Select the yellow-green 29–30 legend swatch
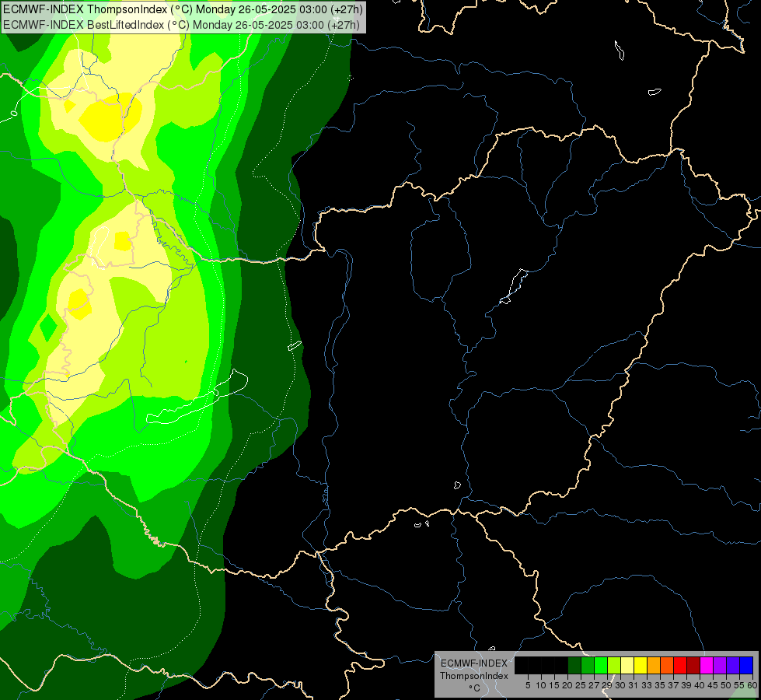Image resolution: width=761 pixels, height=700 pixels. pyautogui.click(x=614, y=665)
